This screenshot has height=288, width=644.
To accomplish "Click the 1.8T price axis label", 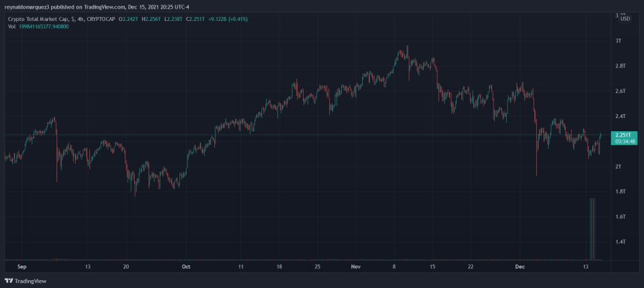I will pyautogui.click(x=620, y=192).
